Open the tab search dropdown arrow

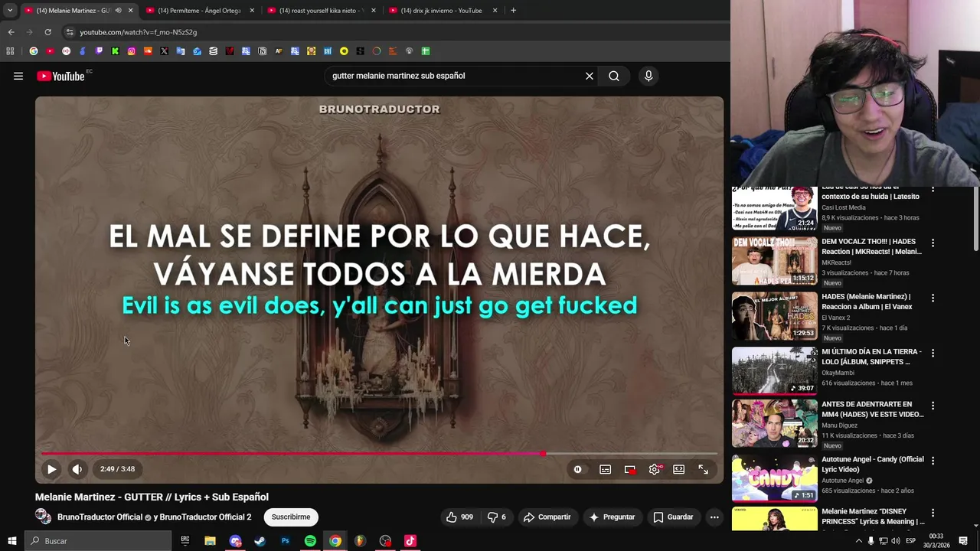coord(10,11)
